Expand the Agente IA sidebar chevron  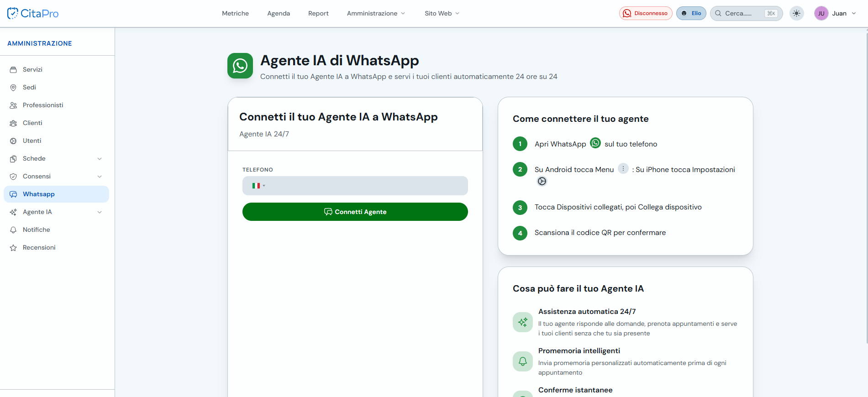pyautogui.click(x=100, y=212)
